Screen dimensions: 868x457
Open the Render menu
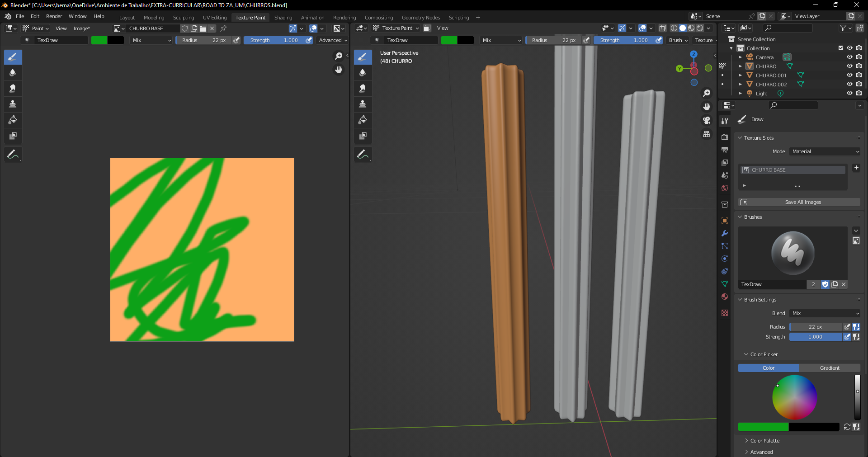point(54,16)
